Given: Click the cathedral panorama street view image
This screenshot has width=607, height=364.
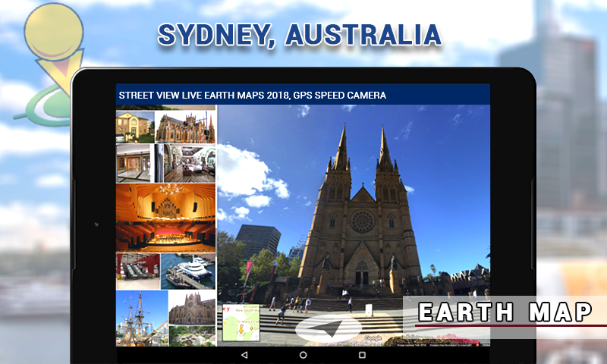Looking at the screenshot, I should [354, 225].
